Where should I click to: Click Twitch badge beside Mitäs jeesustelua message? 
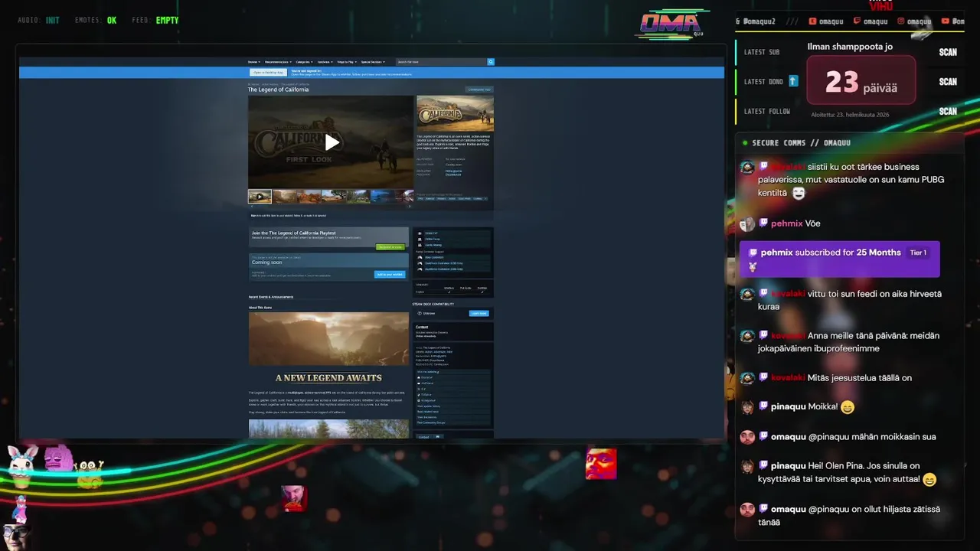[763, 378]
